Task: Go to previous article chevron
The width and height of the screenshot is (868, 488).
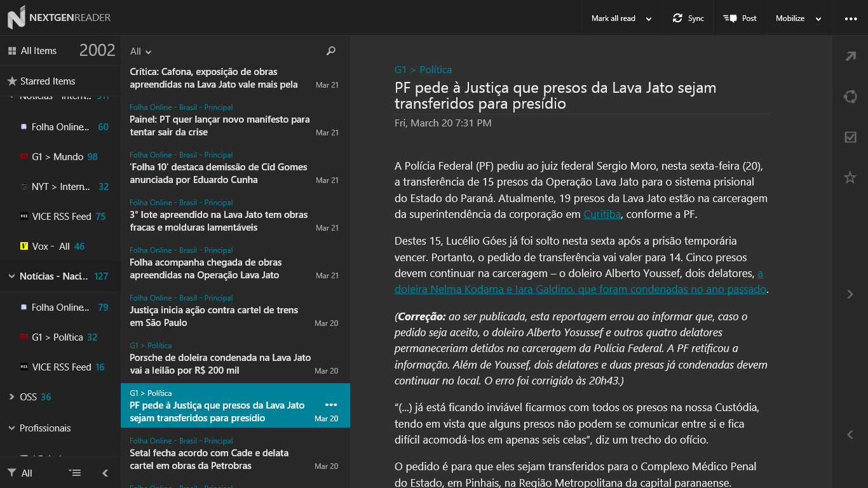Action: (x=850, y=435)
